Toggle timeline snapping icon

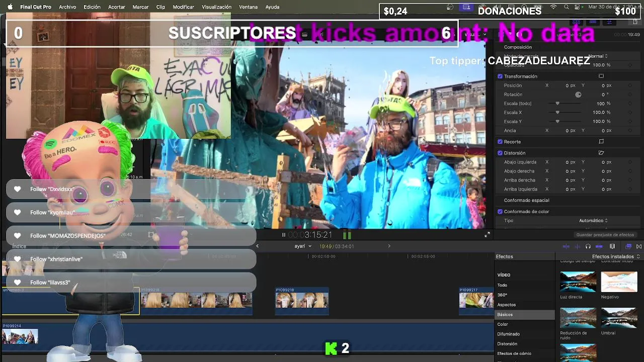(599, 246)
